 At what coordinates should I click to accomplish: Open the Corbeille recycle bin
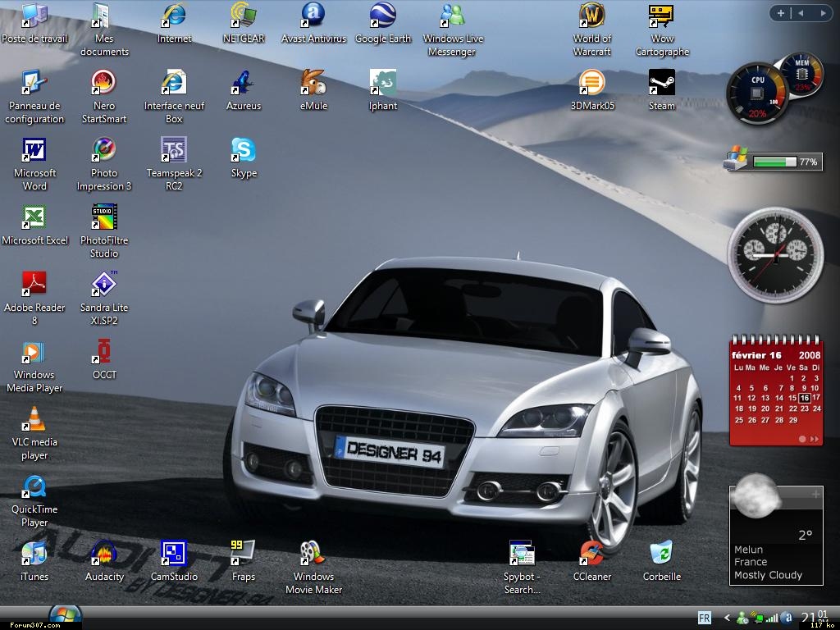[662, 554]
